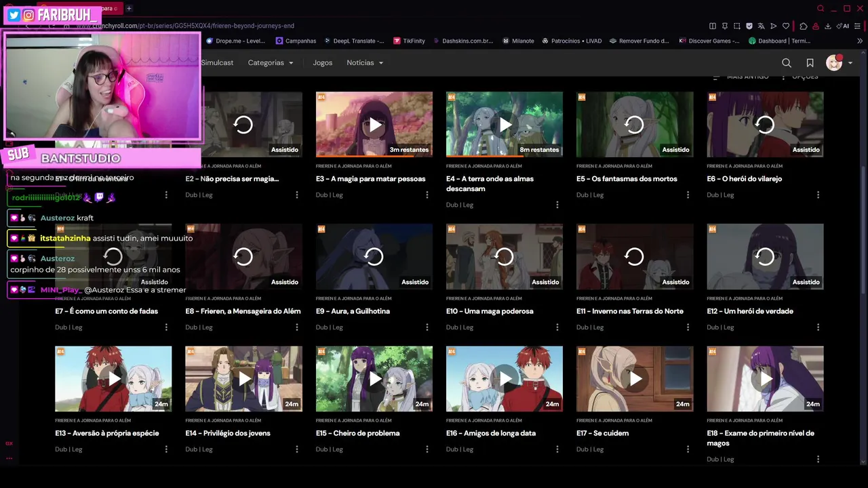This screenshot has width=868, height=488.
Task: Open the more-options menu for E11
Action: (688, 327)
